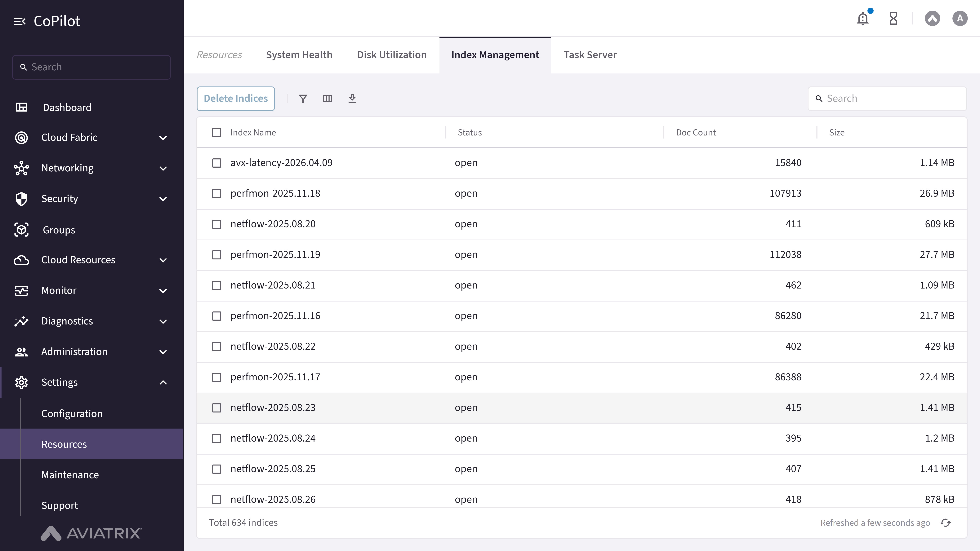Click the download export icon
Screen dimensions: 980x551
352,99
